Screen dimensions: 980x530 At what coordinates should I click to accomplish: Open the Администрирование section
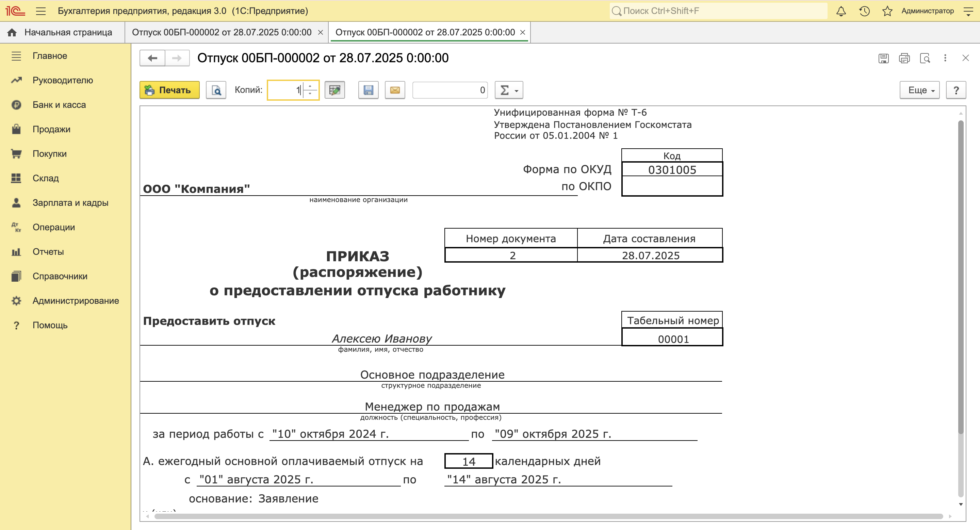point(76,301)
